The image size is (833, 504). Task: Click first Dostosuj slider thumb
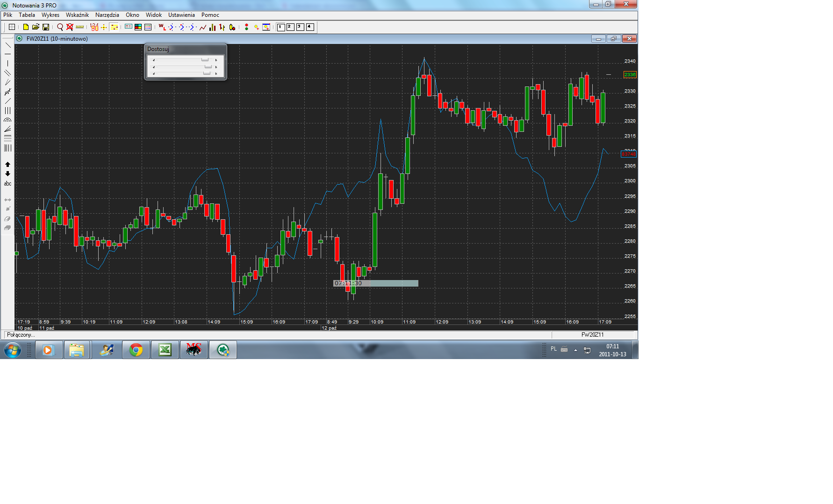pyautogui.click(x=205, y=60)
